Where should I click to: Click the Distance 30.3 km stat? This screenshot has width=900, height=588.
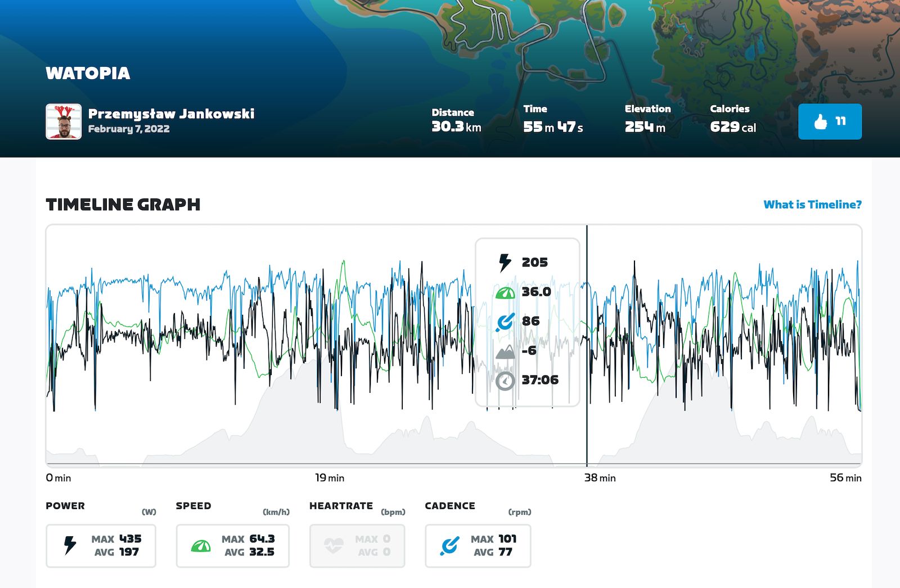coord(456,121)
